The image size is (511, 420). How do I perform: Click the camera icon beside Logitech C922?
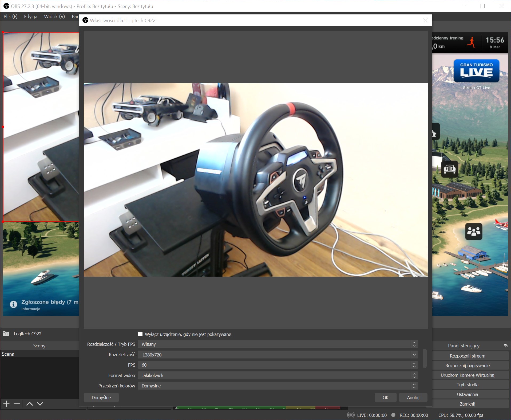coord(6,334)
